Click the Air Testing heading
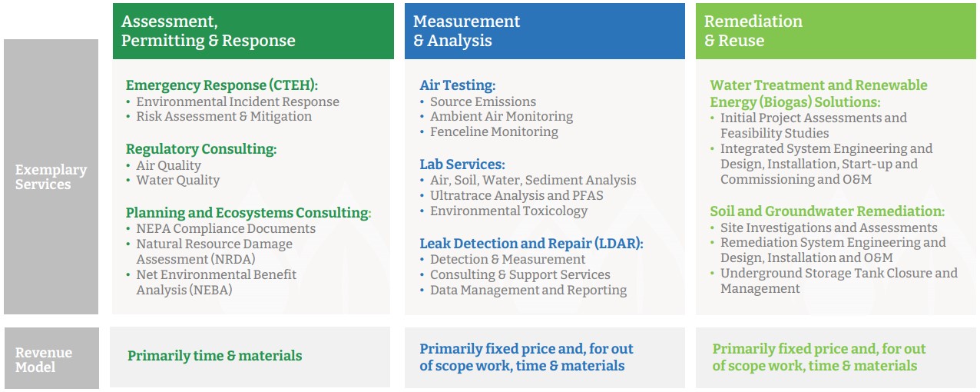Image resolution: width=980 pixels, height=392 pixels. pyautogui.click(x=457, y=85)
